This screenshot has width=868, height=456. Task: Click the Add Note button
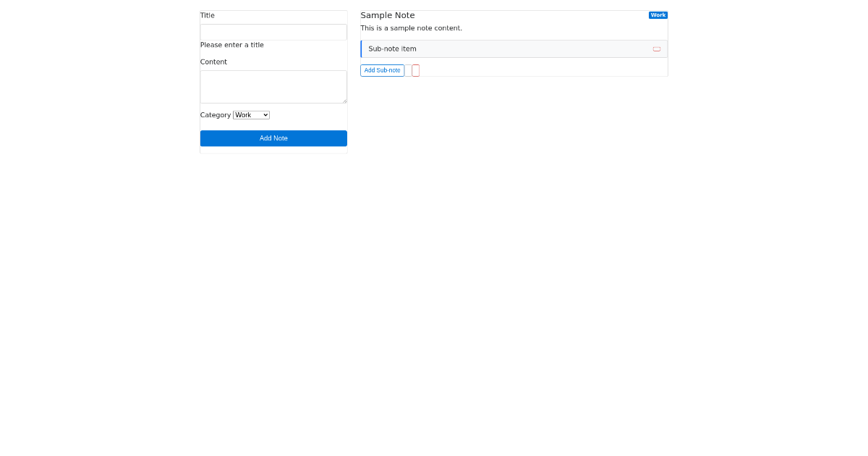coord(273,138)
